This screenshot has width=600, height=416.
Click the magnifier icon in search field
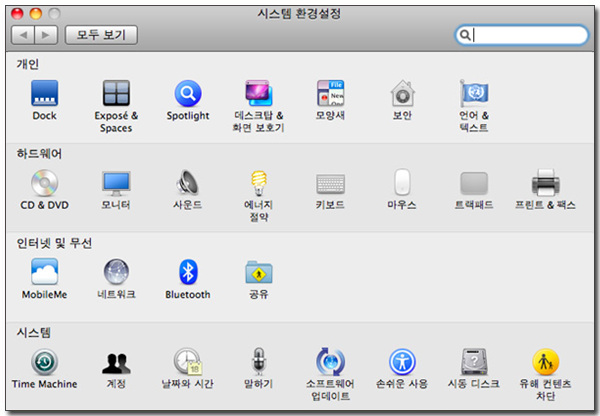[x=465, y=35]
